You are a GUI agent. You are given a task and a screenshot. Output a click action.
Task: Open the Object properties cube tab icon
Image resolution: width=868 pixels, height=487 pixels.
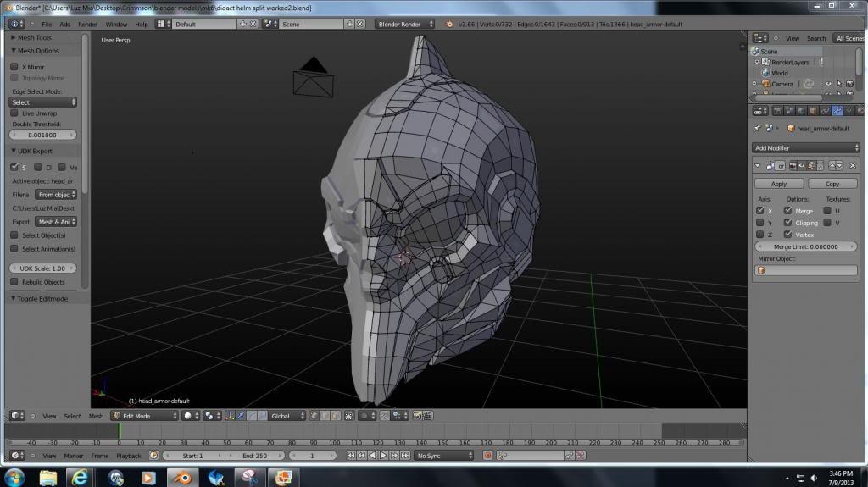point(813,111)
